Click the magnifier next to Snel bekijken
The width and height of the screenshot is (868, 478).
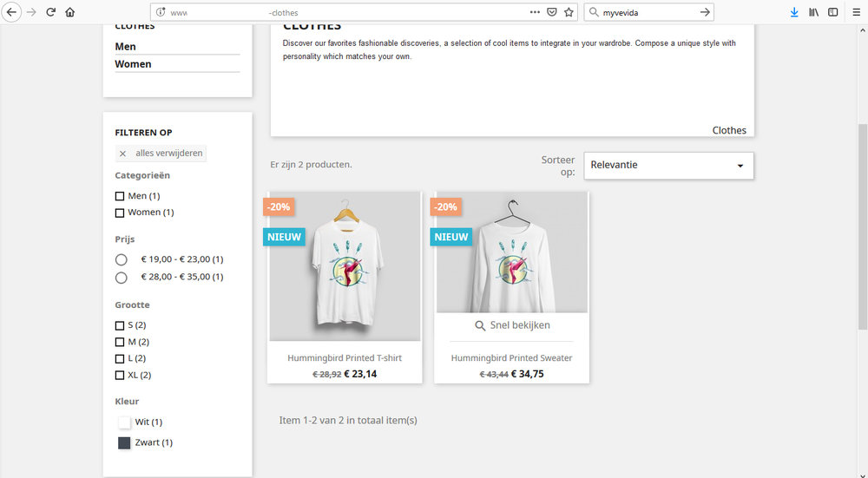click(480, 325)
